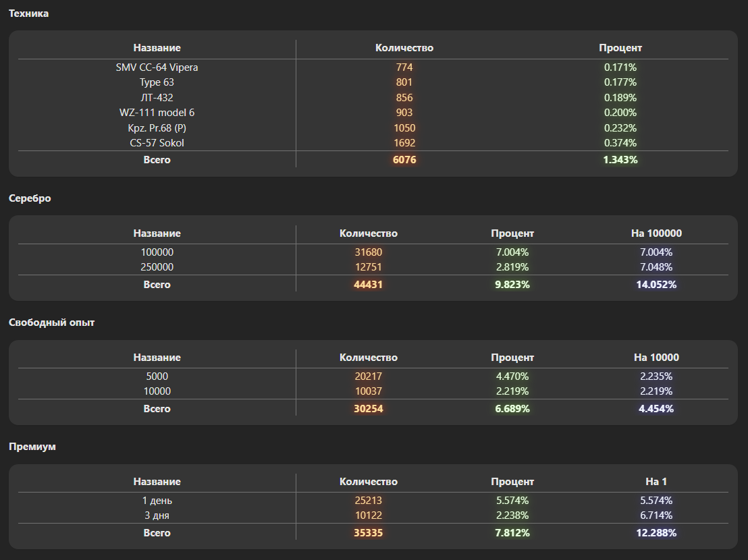Viewport: 748px width, 560px height.
Task: Select the SMV CC-64 Vipera row name
Action: [157, 67]
